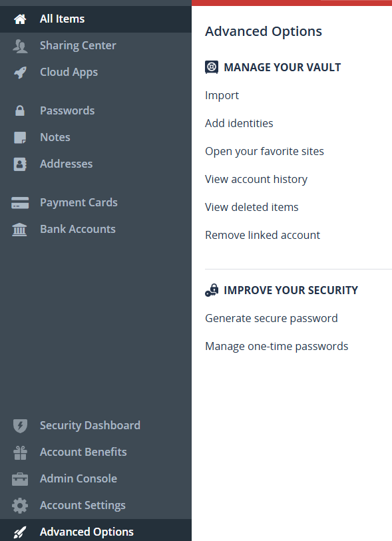View Account Benefits
The height and width of the screenshot is (541, 392).
point(96,452)
